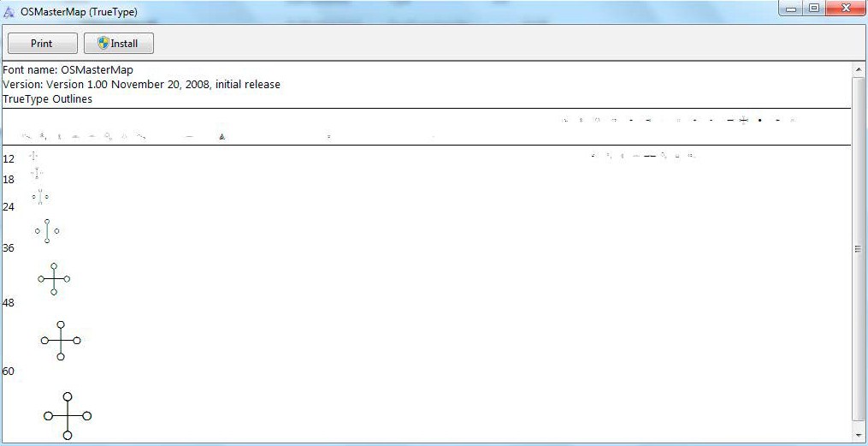The image size is (868, 446).
Task: Click the Install button
Action: (119, 43)
